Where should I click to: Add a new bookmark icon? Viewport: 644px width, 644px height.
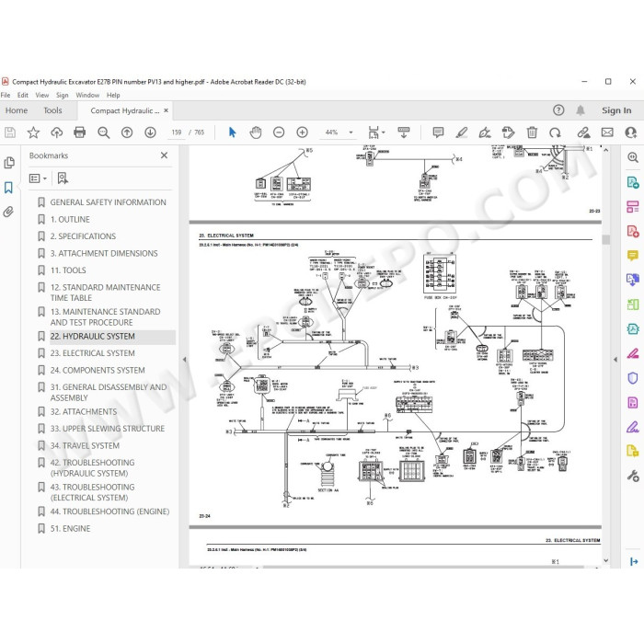click(63, 178)
